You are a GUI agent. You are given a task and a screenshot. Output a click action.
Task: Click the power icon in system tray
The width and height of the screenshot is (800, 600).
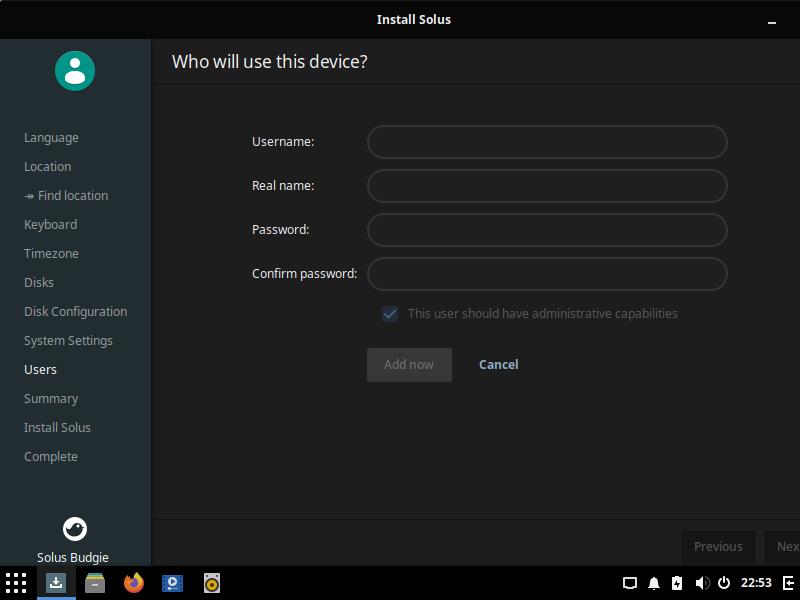(x=724, y=583)
